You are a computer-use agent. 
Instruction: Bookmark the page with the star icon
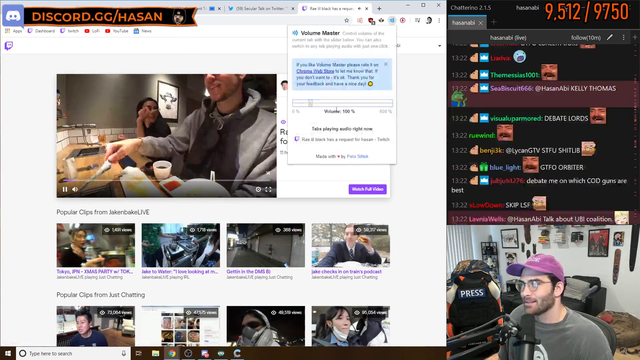pos(347,20)
